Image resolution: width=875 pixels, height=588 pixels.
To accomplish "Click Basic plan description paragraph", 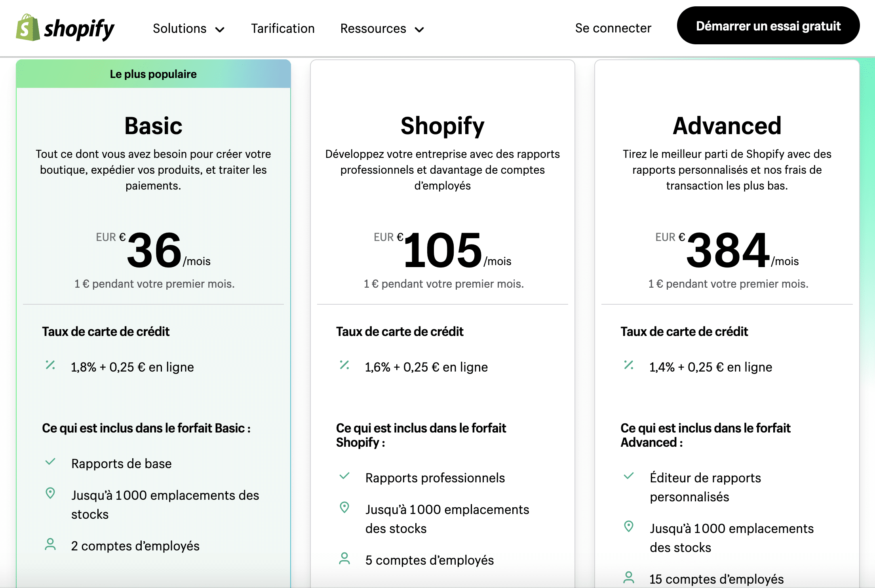I will 153,170.
